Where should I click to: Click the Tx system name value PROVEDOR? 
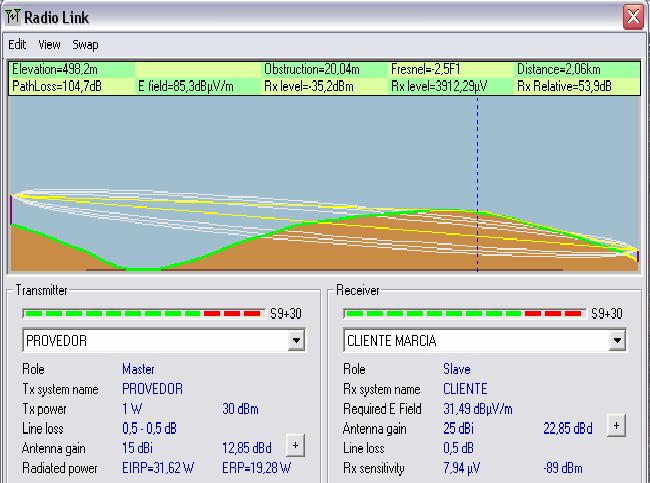(153, 389)
